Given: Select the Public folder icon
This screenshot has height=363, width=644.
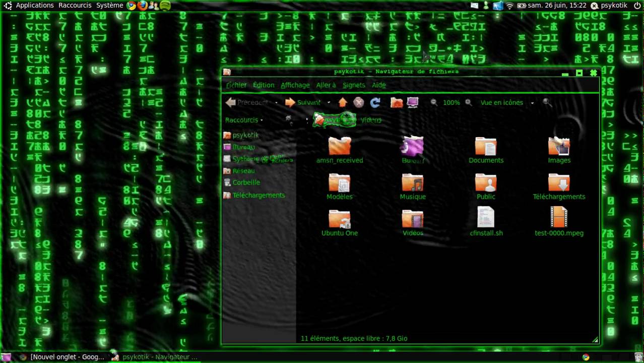Looking at the screenshot, I should pyautogui.click(x=486, y=183).
